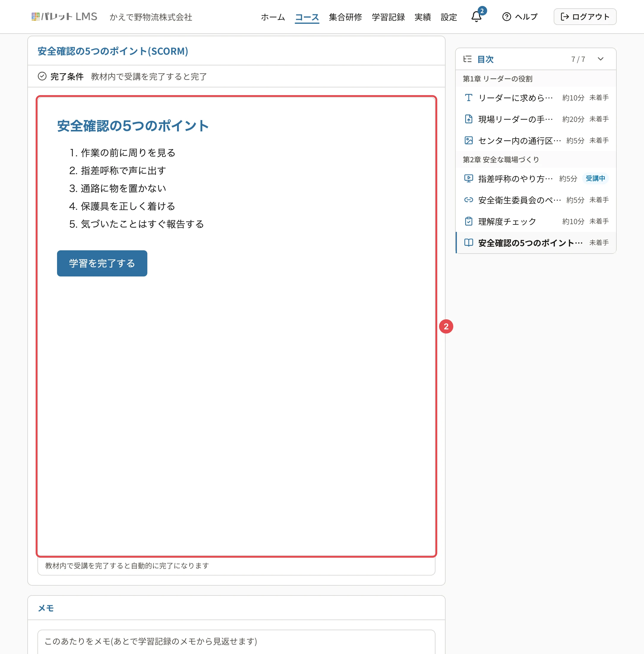Select the current lesson 安全確認の5つのポイント…

point(536,243)
